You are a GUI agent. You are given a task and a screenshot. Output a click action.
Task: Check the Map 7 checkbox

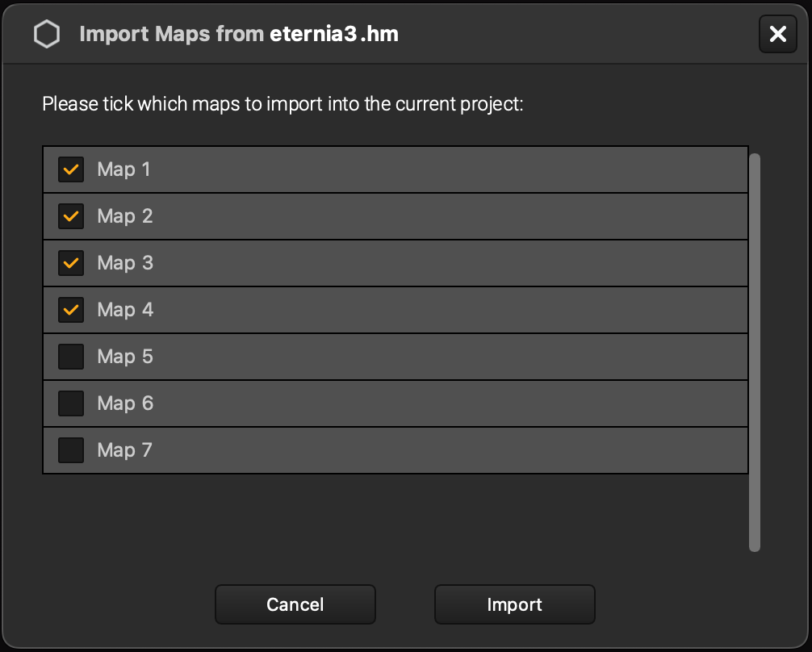70,450
